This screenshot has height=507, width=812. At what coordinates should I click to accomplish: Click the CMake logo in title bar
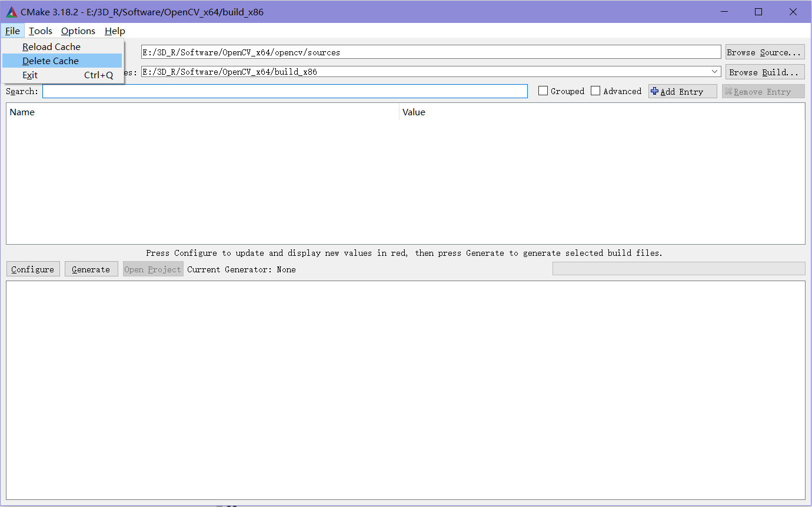[12, 12]
